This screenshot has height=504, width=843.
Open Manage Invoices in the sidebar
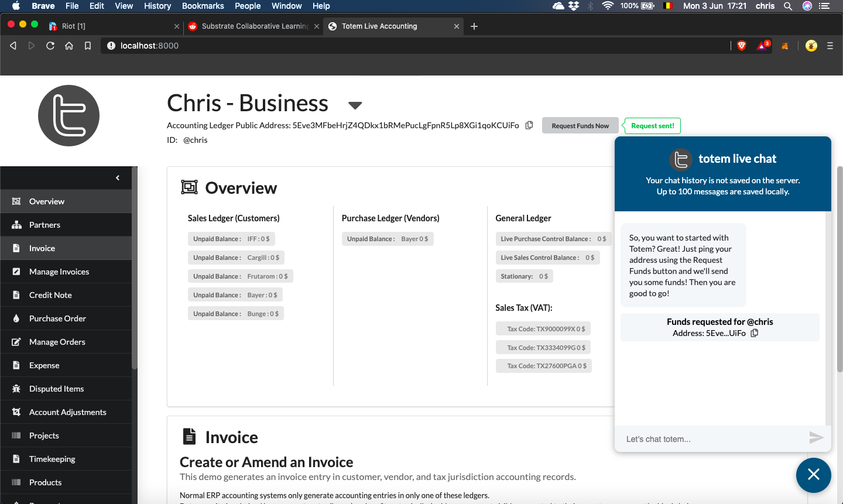[66, 272]
